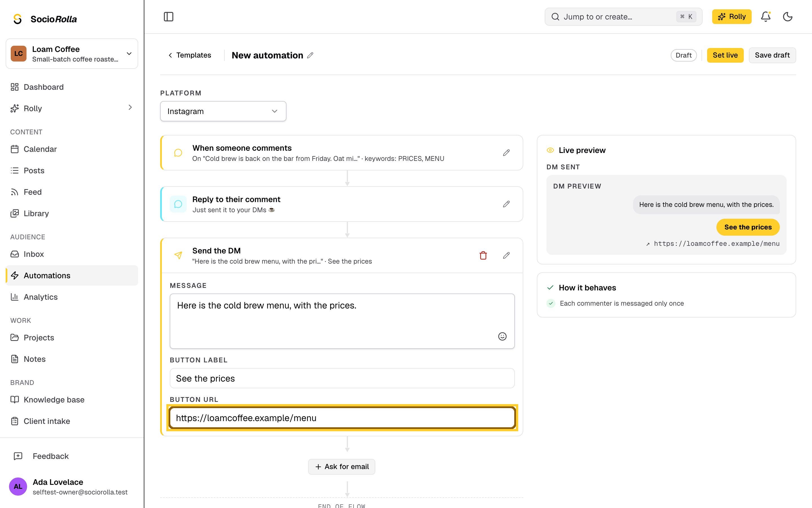Viewport: 812px width, 508px height.
Task: Click 'See the prices' preview button
Action: tap(748, 227)
